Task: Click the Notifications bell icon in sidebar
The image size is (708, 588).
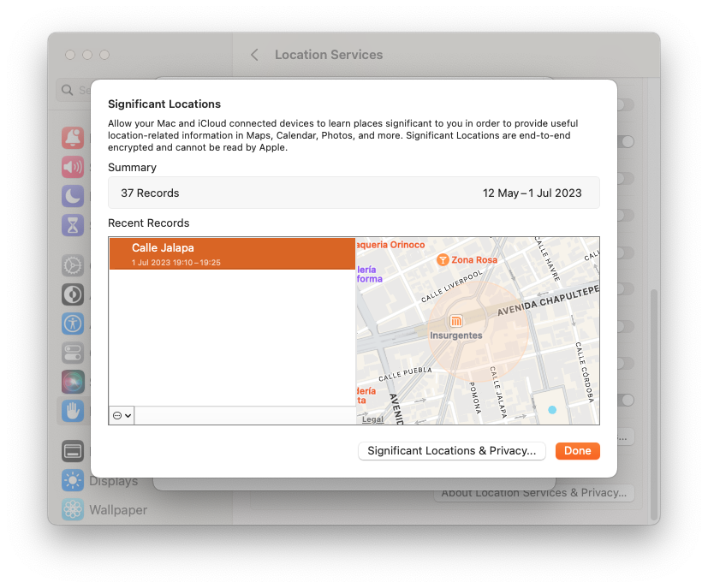Action: [73, 138]
